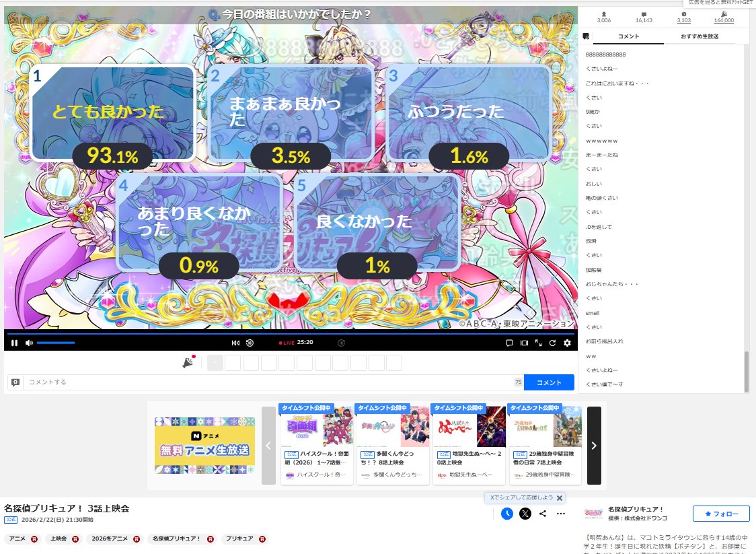
Task: Open the 名探偵プリキュア！ tag
Action: click(176, 539)
